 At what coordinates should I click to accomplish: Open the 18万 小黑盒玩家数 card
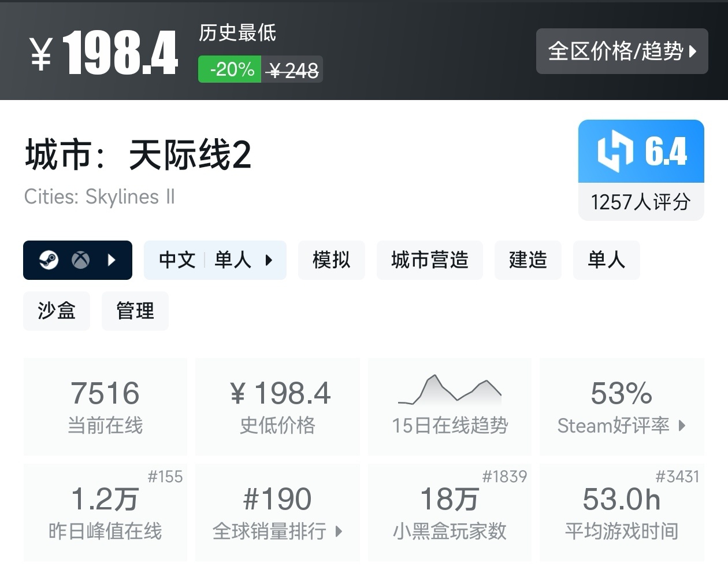pyautogui.click(x=450, y=512)
